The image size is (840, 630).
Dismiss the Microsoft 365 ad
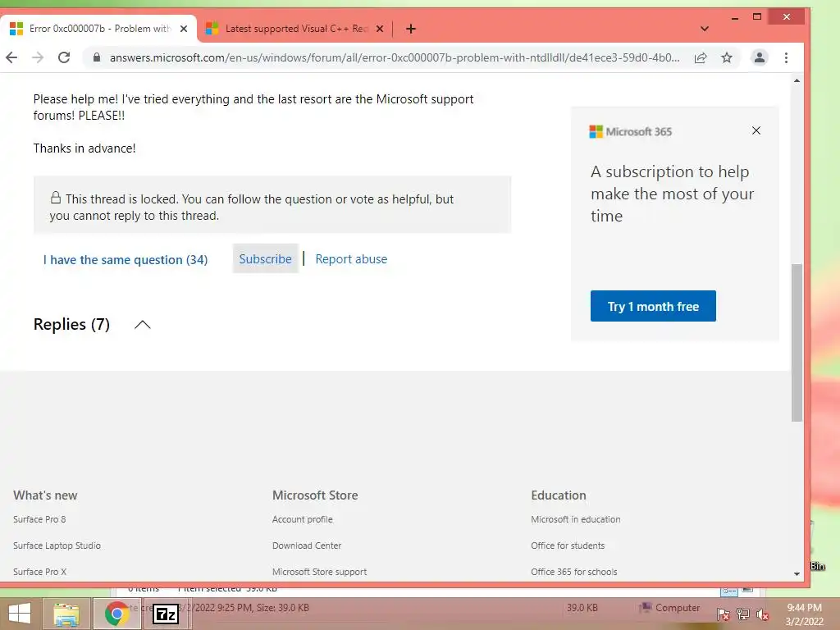756,130
